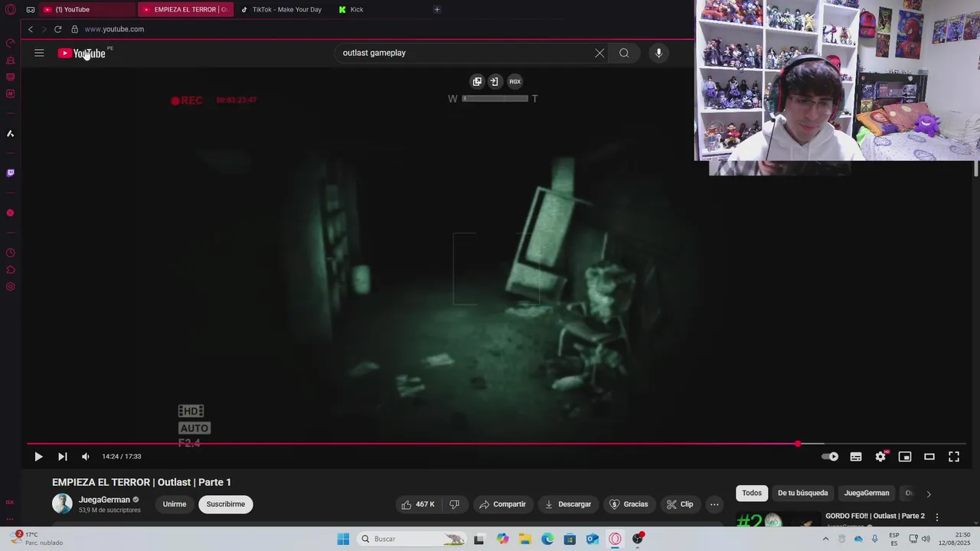The image size is (980, 551).
Task: Click the www.youtube.com address bar
Action: click(114, 29)
